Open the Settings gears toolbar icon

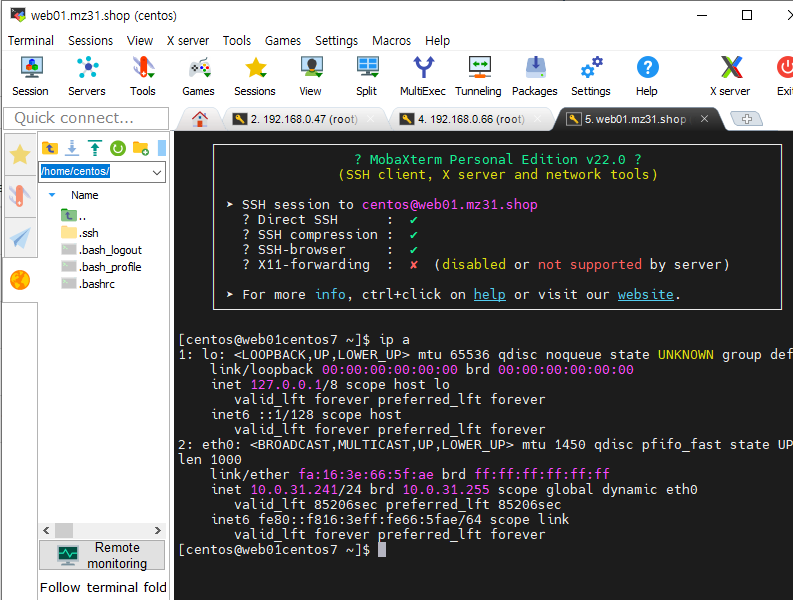591,76
